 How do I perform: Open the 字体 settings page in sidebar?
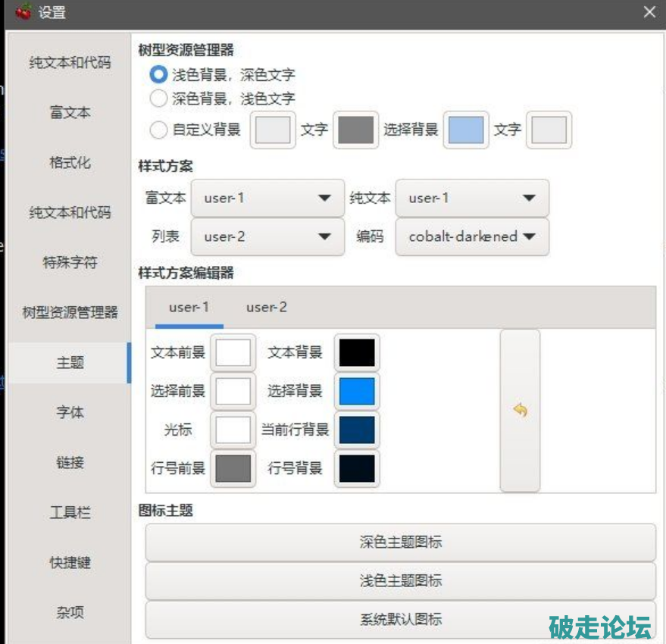tap(70, 413)
